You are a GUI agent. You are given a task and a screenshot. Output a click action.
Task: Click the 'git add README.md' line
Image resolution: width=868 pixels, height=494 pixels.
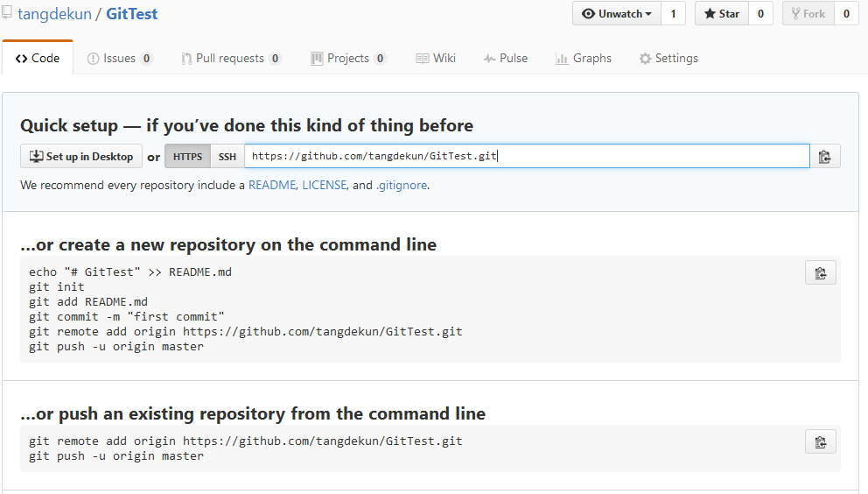coord(88,302)
